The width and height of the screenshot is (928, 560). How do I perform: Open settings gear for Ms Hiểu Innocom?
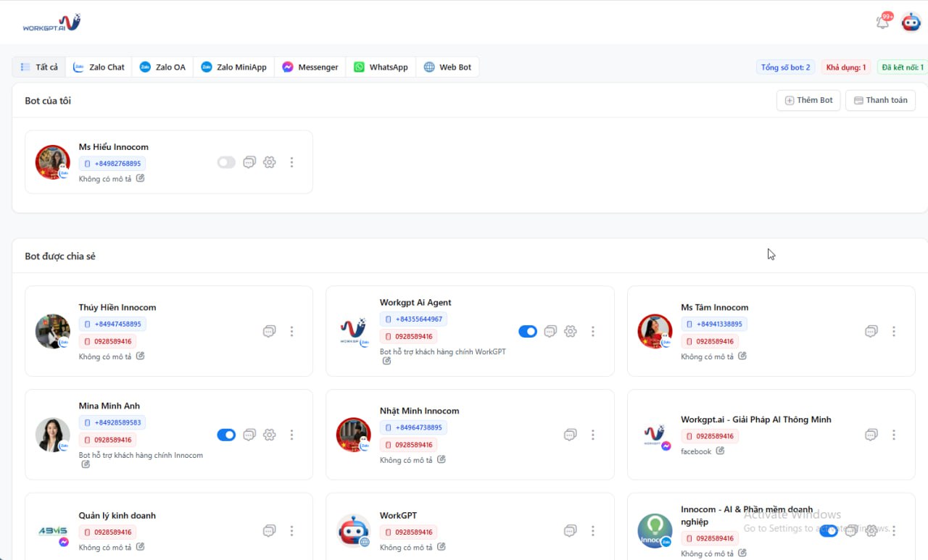(x=270, y=162)
